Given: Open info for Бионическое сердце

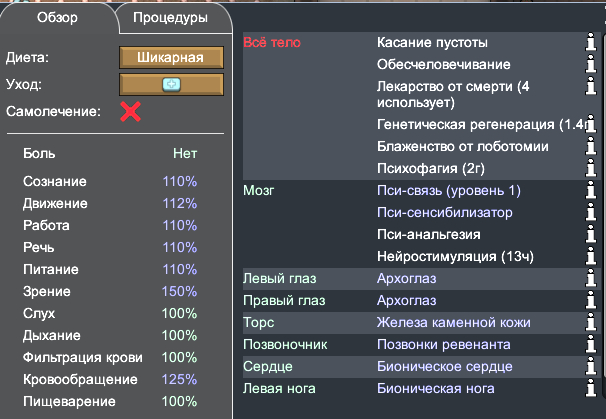Looking at the screenshot, I should coord(591,366).
